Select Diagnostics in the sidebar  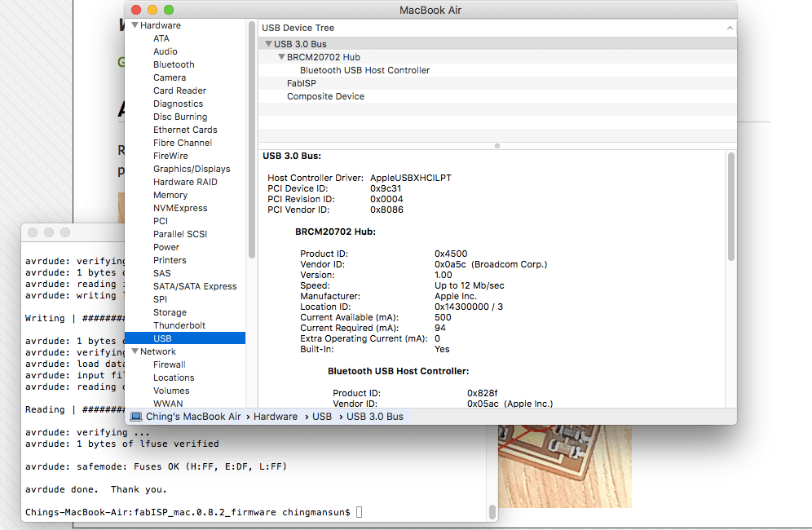click(x=178, y=104)
